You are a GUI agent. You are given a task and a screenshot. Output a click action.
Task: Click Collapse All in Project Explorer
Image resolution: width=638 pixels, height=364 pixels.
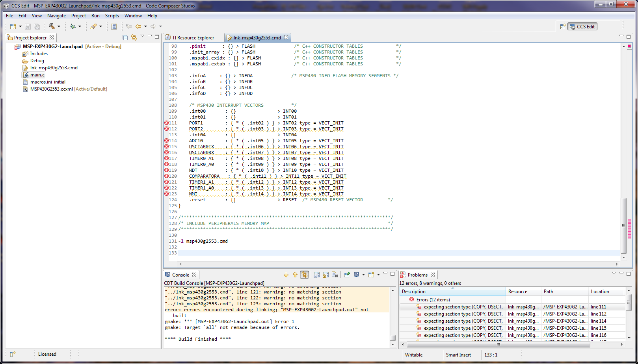[x=125, y=37]
